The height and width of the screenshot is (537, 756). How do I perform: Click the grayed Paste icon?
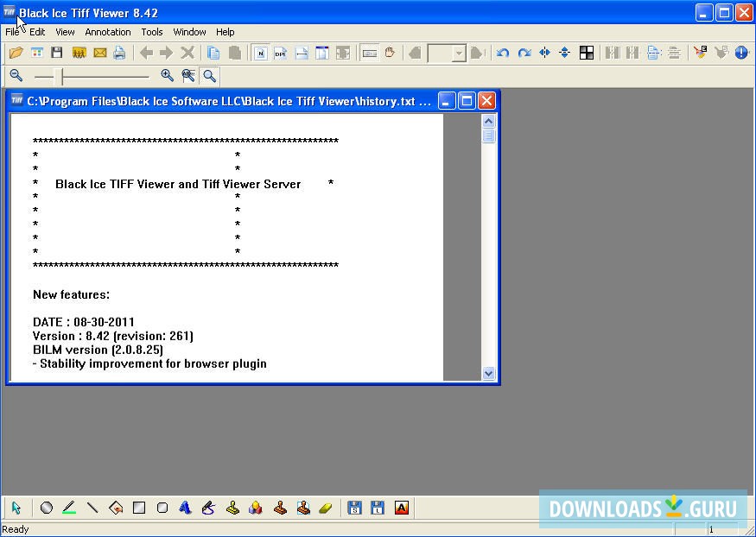coord(234,53)
